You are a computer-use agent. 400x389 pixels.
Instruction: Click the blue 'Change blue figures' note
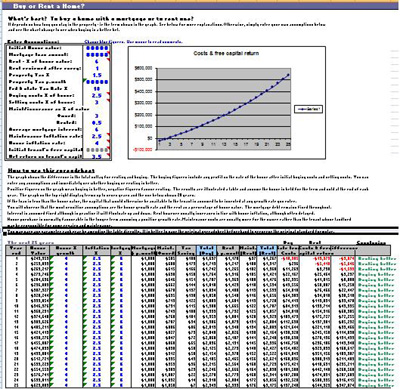tap(133, 42)
